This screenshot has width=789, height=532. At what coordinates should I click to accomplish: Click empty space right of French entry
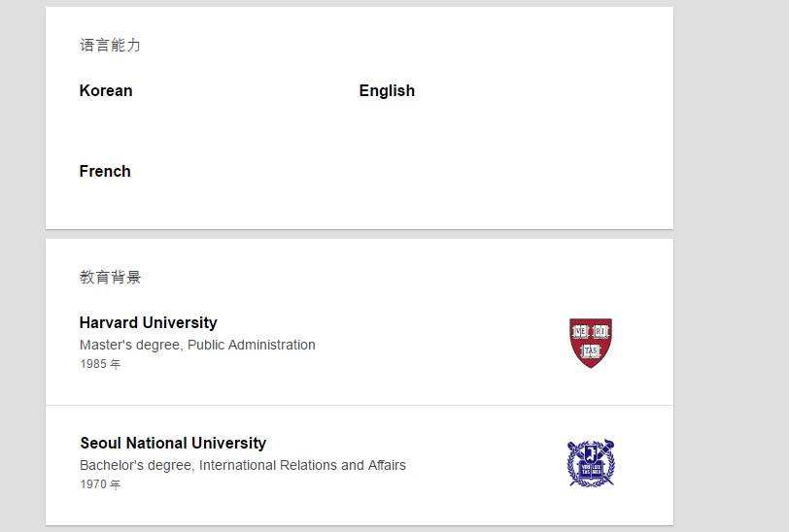437,171
